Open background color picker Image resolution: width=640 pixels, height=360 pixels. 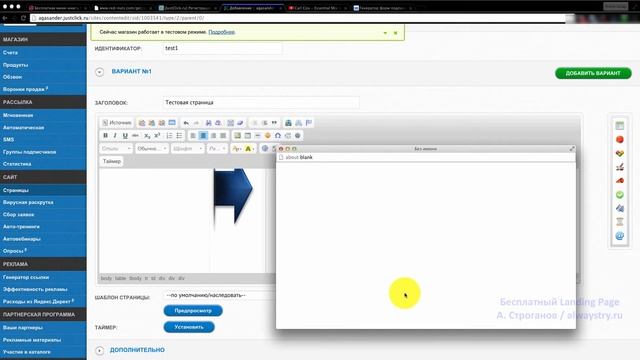249,149
